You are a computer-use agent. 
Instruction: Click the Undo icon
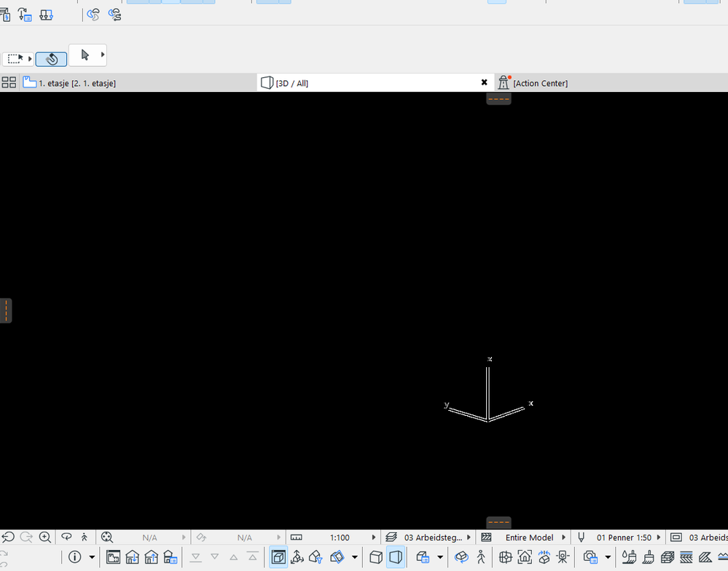pos(7,537)
